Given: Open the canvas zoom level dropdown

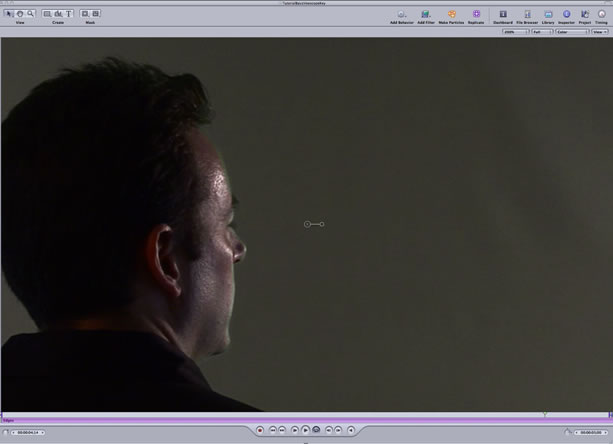Looking at the screenshot, I should [x=516, y=32].
